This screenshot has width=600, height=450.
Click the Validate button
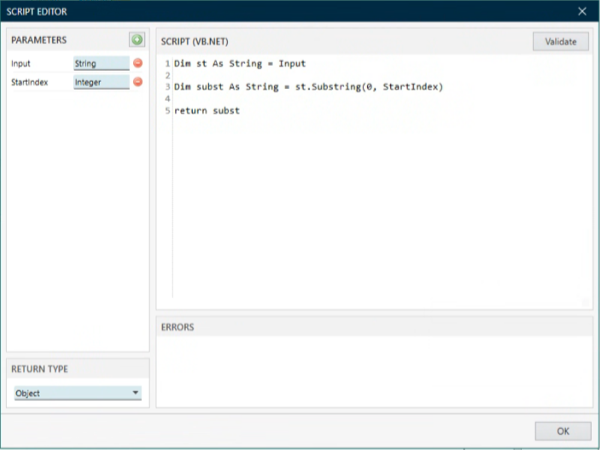pyautogui.click(x=561, y=41)
